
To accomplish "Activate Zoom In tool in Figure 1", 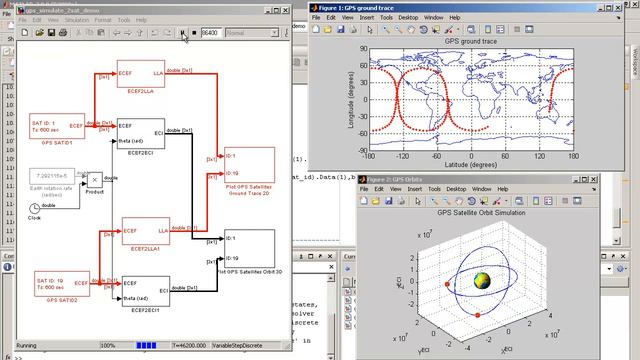I will [x=386, y=29].
